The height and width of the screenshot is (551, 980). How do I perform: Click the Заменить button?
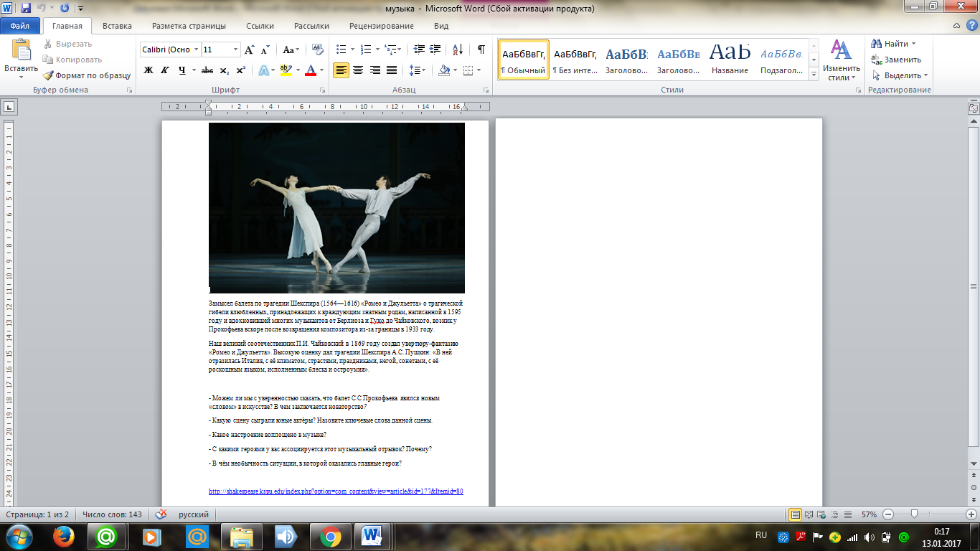897,60
